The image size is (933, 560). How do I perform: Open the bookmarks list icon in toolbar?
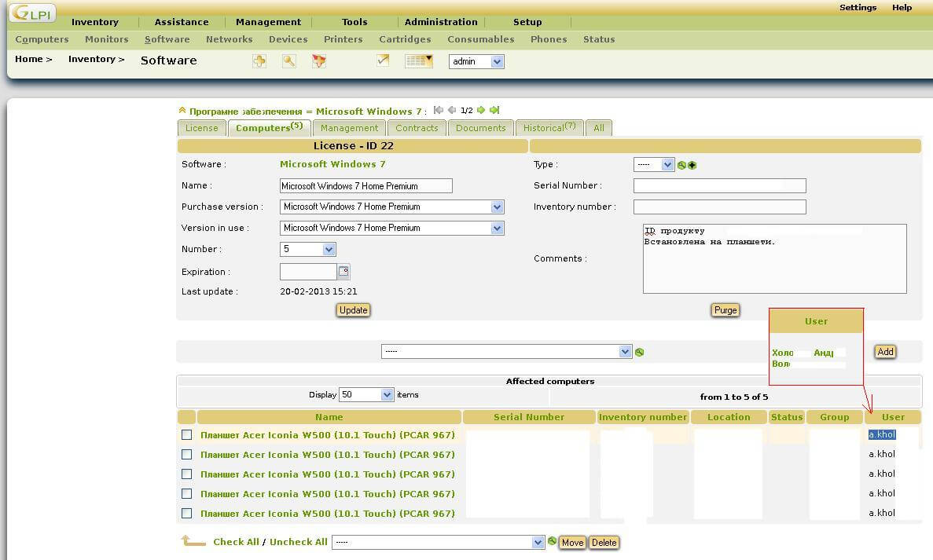tap(418, 60)
